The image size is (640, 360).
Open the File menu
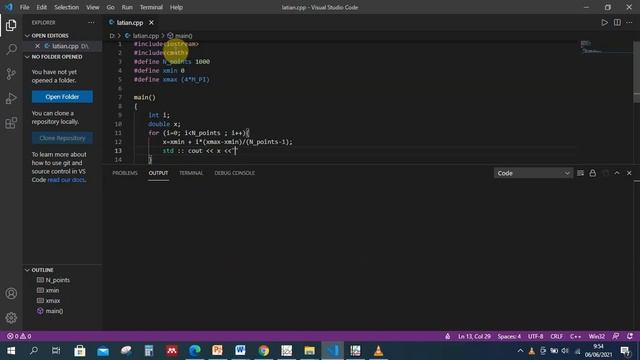24,7
